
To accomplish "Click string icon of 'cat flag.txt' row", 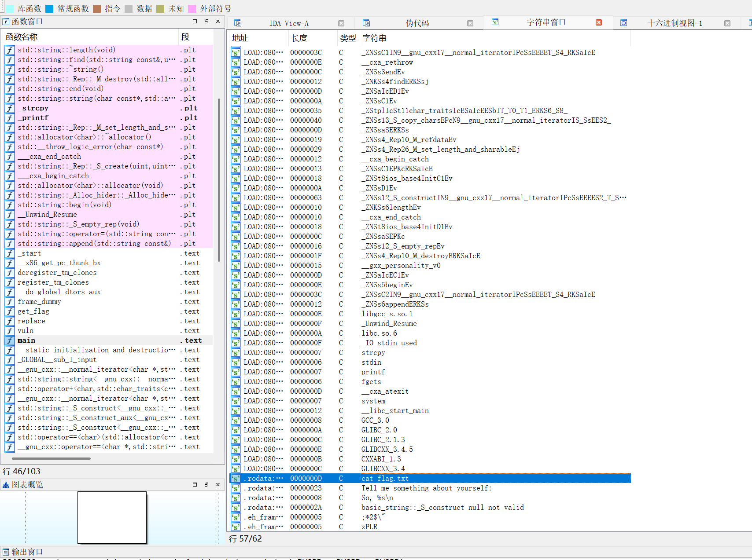I will pyautogui.click(x=236, y=479).
